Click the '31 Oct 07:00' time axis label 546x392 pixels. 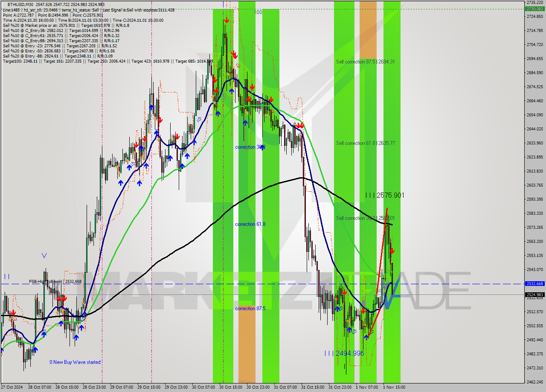click(x=285, y=387)
